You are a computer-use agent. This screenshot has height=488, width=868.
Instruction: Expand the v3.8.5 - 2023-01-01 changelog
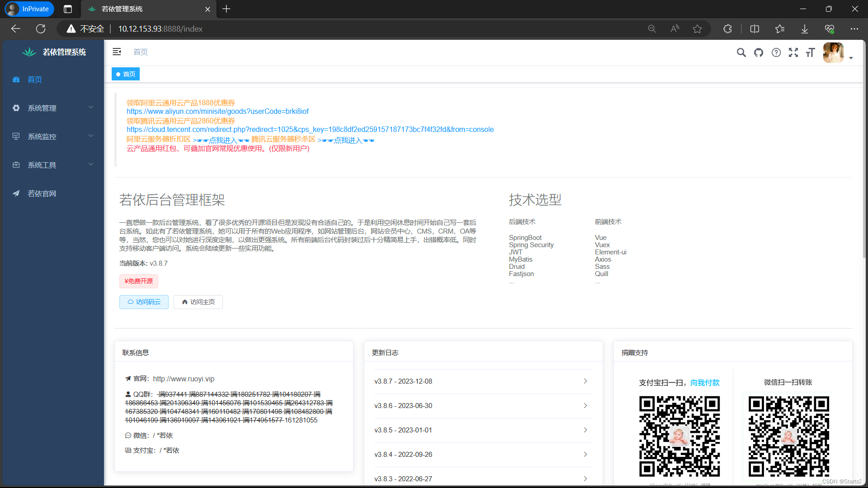pyautogui.click(x=482, y=430)
